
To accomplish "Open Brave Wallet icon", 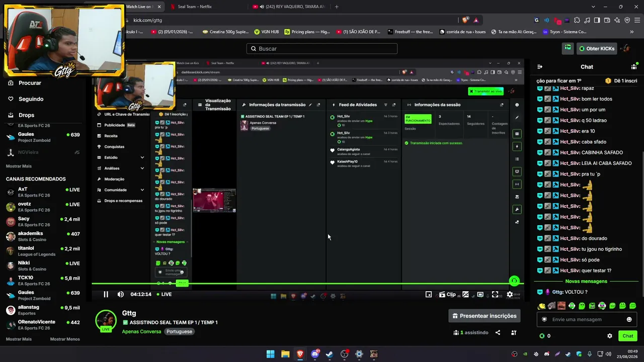I will (607, 20).
